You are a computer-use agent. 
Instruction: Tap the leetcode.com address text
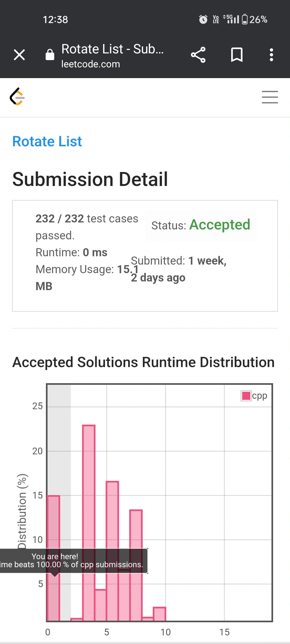(x=90, y=64)
